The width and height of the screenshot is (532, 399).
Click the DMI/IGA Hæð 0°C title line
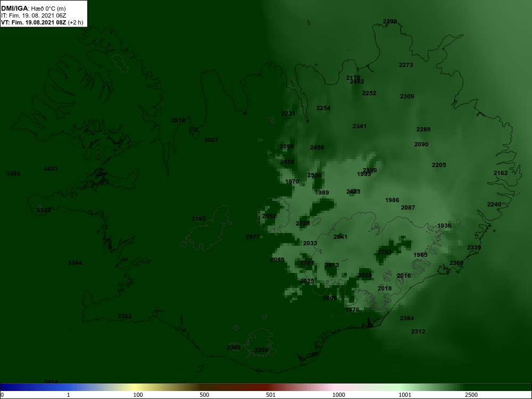tap(33, 9)
